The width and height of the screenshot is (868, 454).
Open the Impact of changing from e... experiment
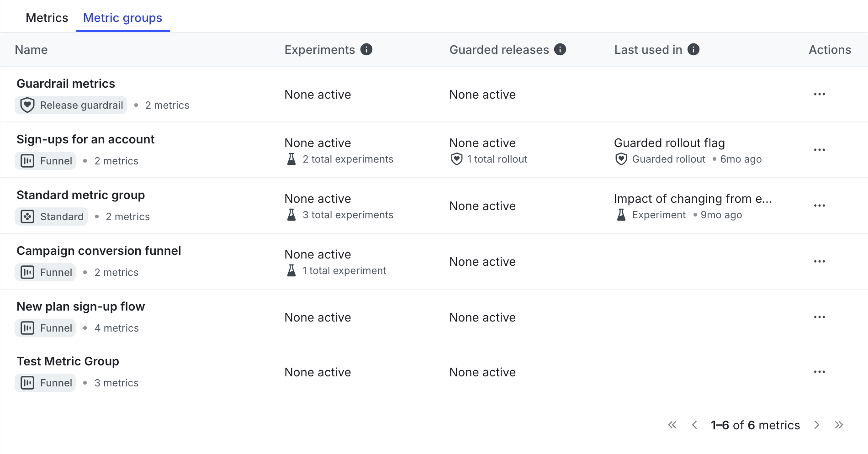click(693, 199)
